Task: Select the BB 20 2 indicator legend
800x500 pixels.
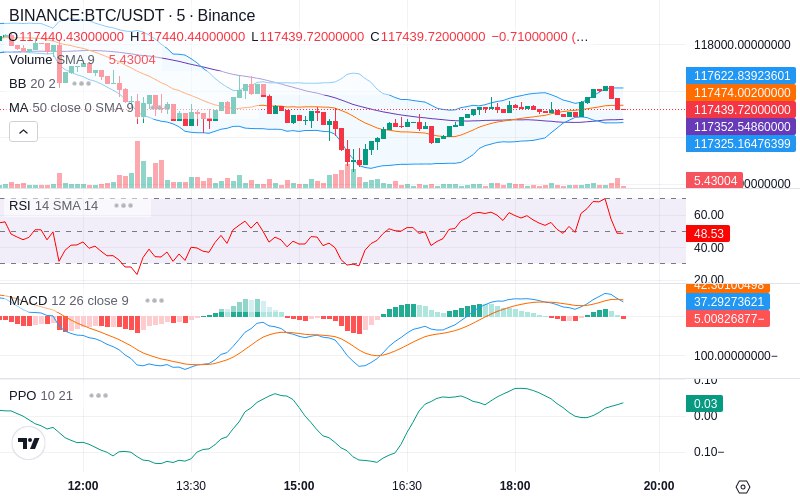Action: click(32, 83)
